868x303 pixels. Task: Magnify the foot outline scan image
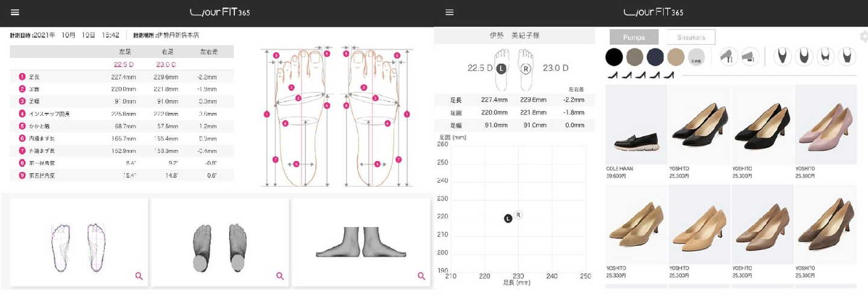(139, 276)
